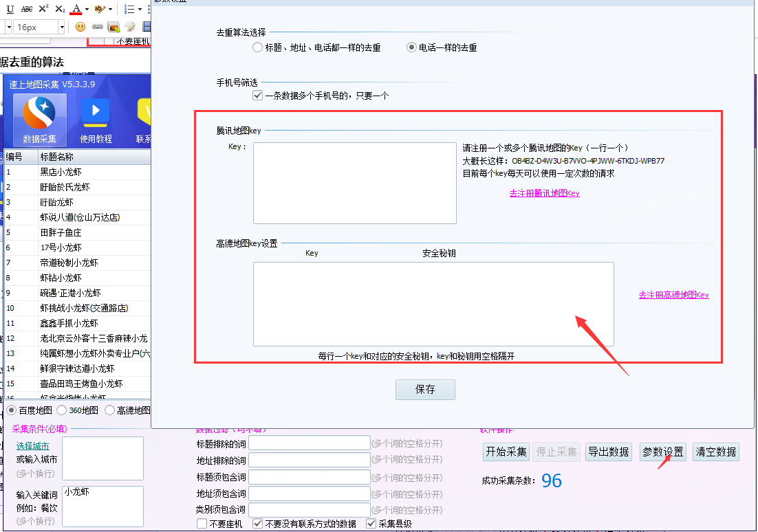Click the 地址须包含词 input field

tap(310, 494)
